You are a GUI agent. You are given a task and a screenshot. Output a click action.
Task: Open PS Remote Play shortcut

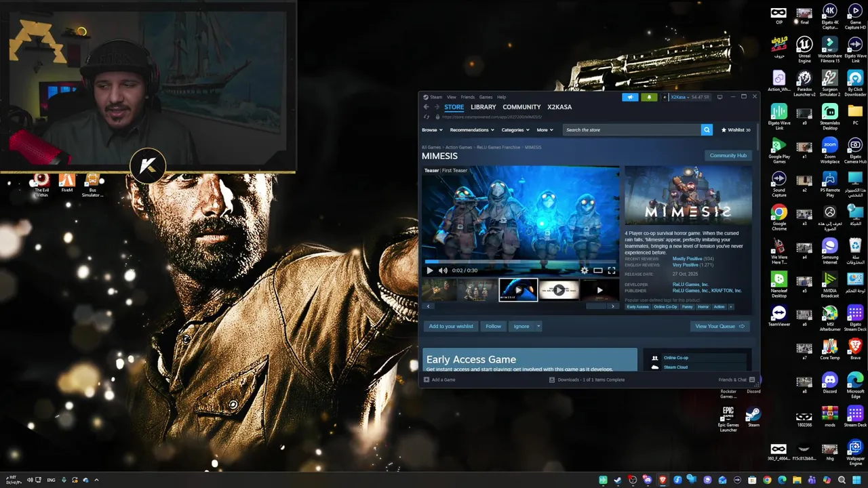(x=829, y=183)
